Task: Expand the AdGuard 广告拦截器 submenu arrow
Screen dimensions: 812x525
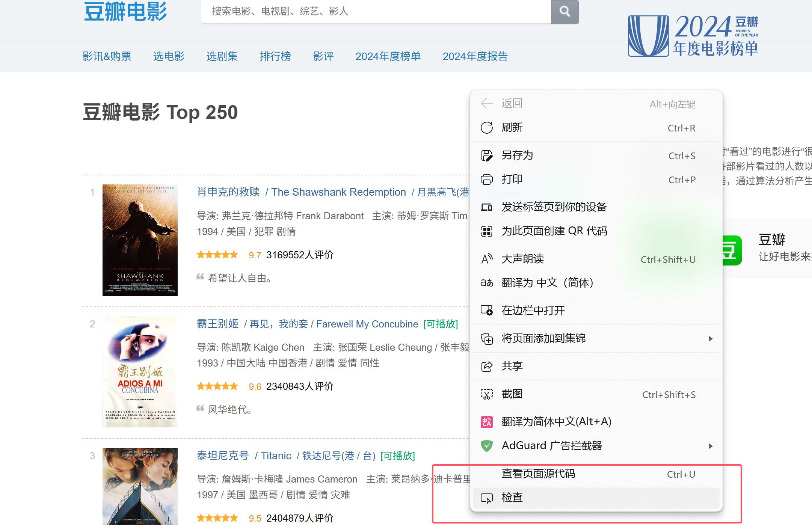Action: coord(710,446)
